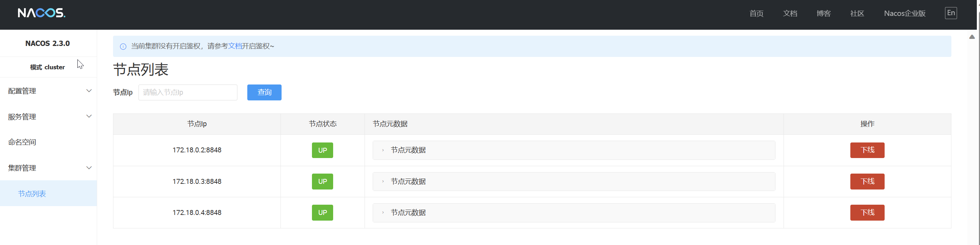Viewport: 980px width, 245px height.
Task: Click the 节点状态 column header
Action: tap(323, 124)
